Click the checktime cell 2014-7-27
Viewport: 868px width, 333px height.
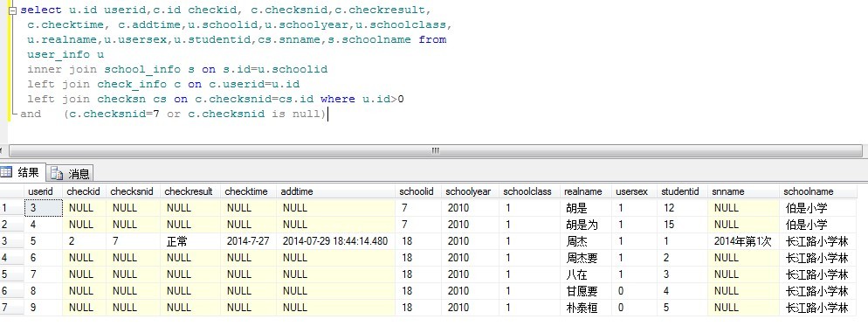[249, 241]
